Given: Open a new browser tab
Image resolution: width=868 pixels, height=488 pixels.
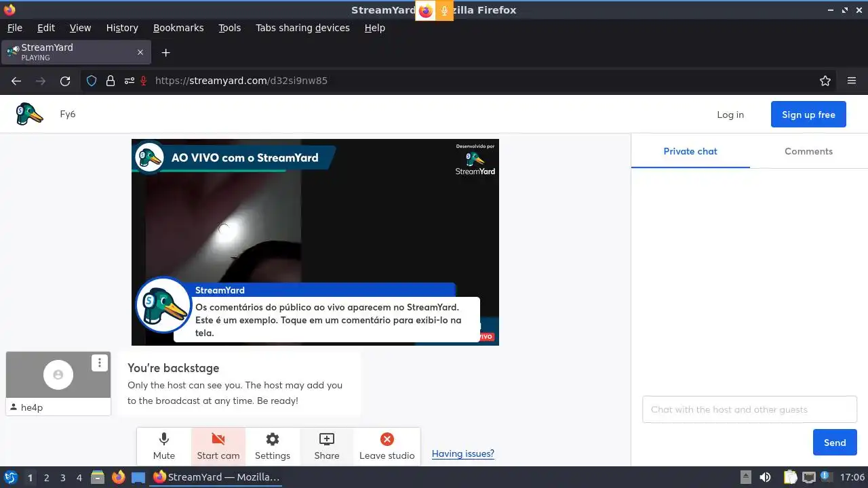Looking at the screenshot, I should pos(165,52).
